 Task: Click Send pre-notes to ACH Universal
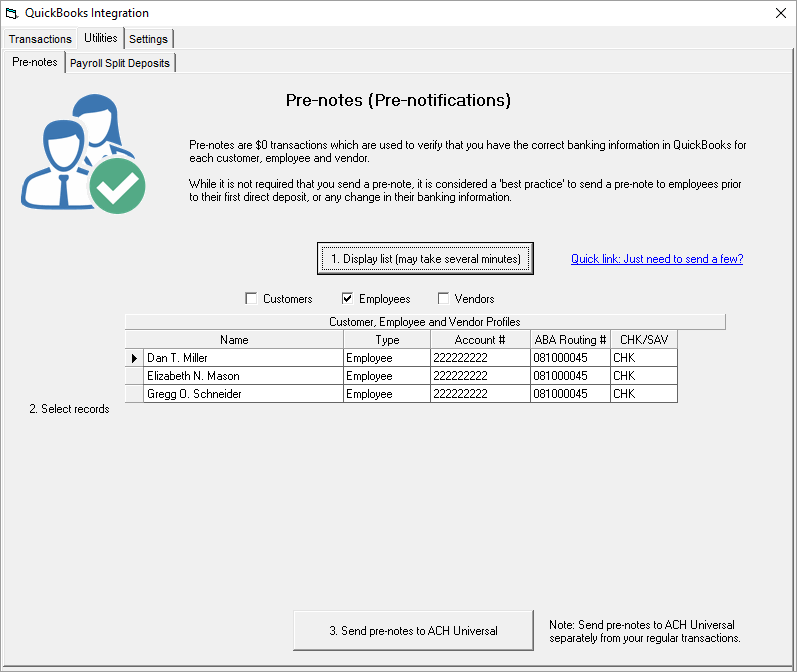coord(413,631)
